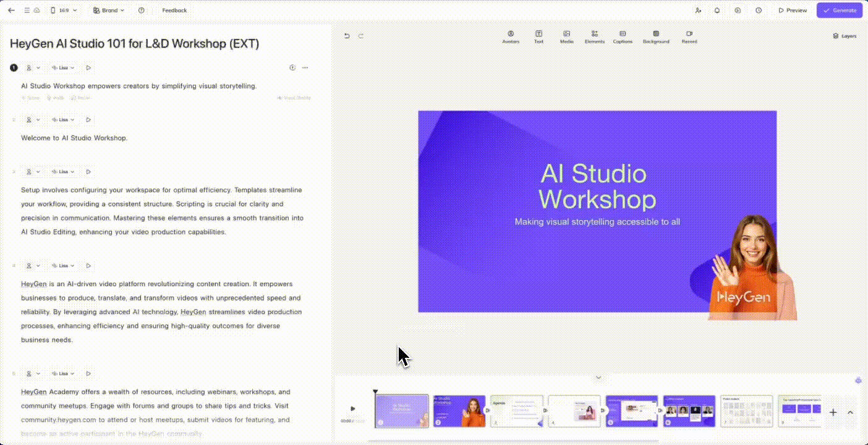Open Lisa voice dropdown for scene 3
This screenshot has height=445, width=868.
point(63,171)
